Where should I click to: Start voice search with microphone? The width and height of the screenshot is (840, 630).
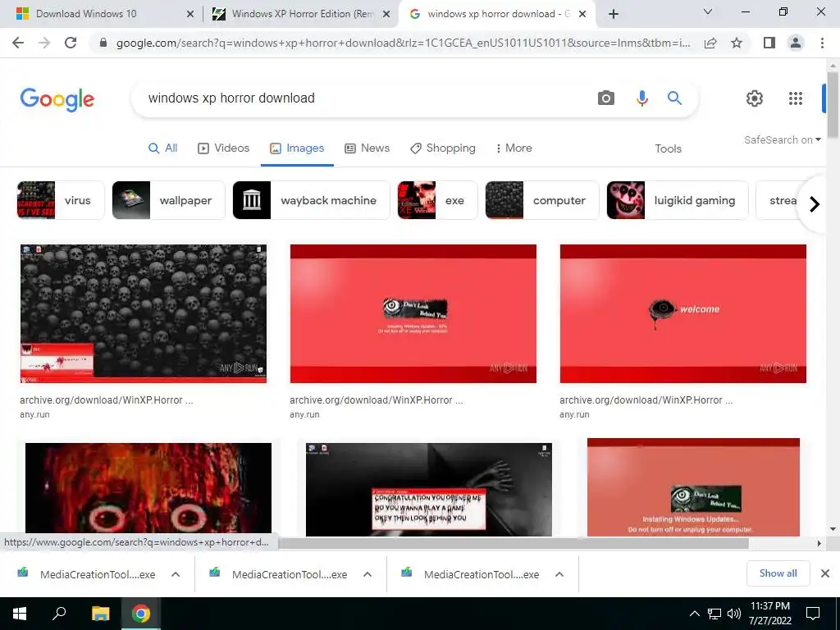pos(641,98)
